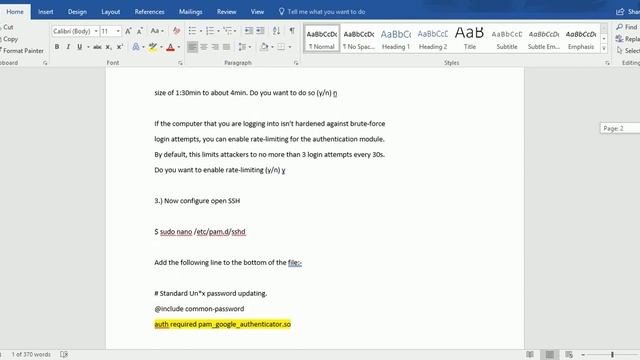This screenshot has height=360, width=640.
Task: Expand font color dropdown arrow
Action: tap(179, 47)
